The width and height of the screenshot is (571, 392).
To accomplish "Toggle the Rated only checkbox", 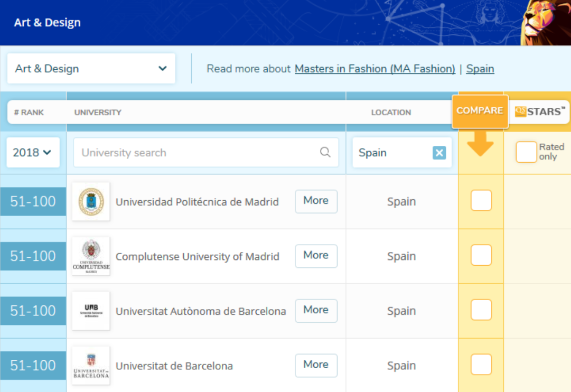I will point(526,152).
